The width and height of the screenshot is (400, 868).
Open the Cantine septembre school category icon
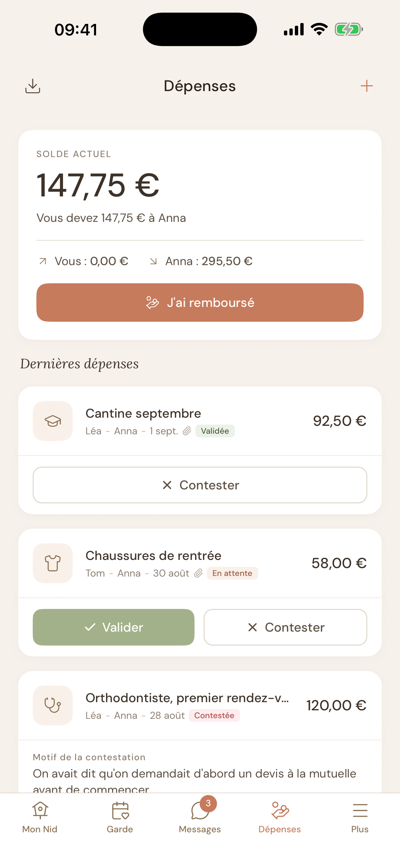[53, 421]
